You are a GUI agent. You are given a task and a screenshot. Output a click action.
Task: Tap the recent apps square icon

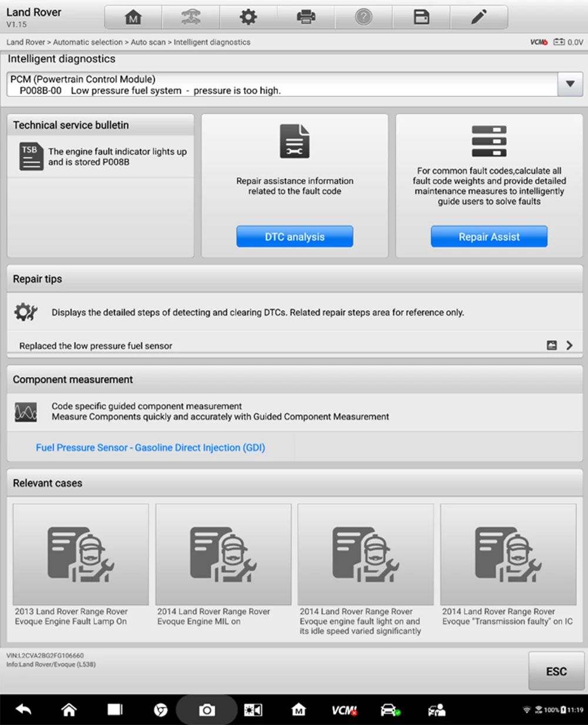click(115, 710)
